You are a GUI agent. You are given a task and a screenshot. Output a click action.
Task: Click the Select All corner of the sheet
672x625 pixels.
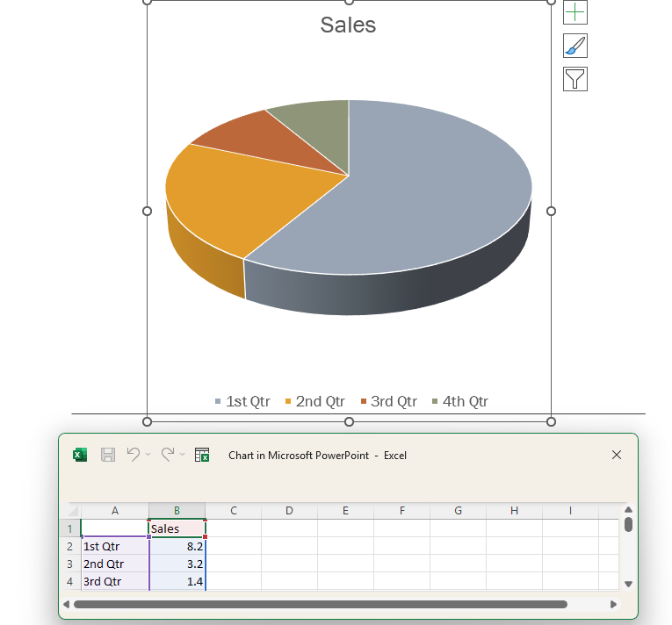click(74, 511)
